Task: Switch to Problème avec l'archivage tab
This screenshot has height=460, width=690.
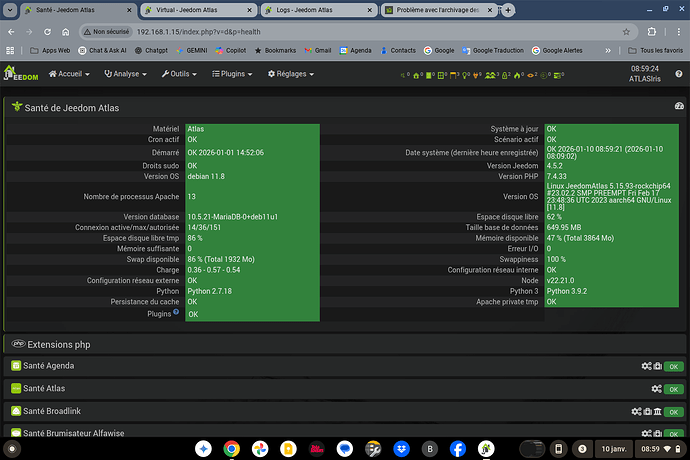Action: point(438,10)
